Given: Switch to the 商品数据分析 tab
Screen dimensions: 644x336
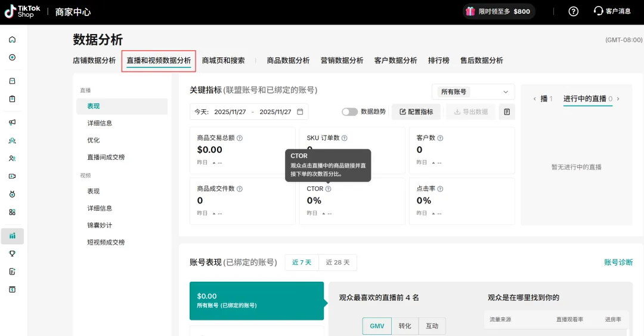Looking at the screenshot, I should [x=288, y=60].
